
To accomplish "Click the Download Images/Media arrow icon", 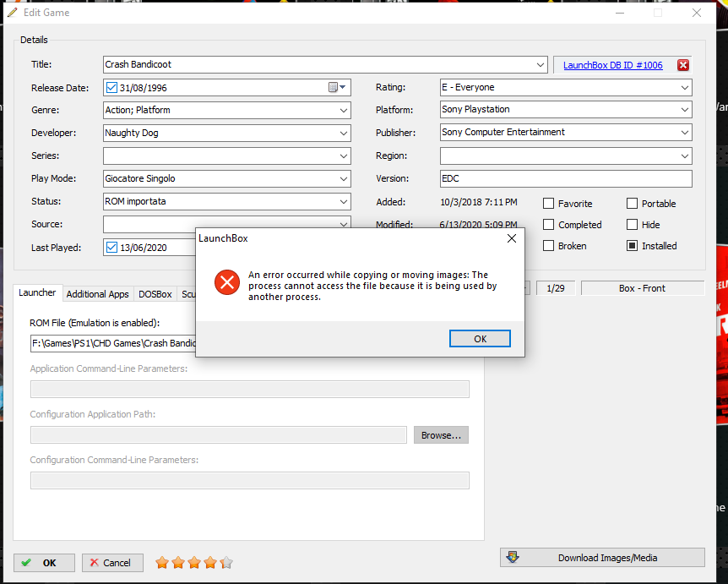I will (x=513, y=557).
